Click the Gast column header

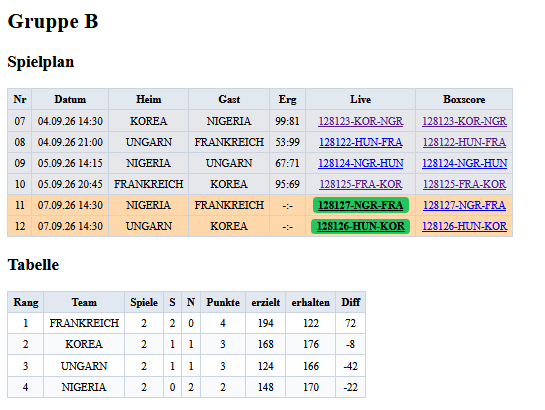click(x=229, y=99)
